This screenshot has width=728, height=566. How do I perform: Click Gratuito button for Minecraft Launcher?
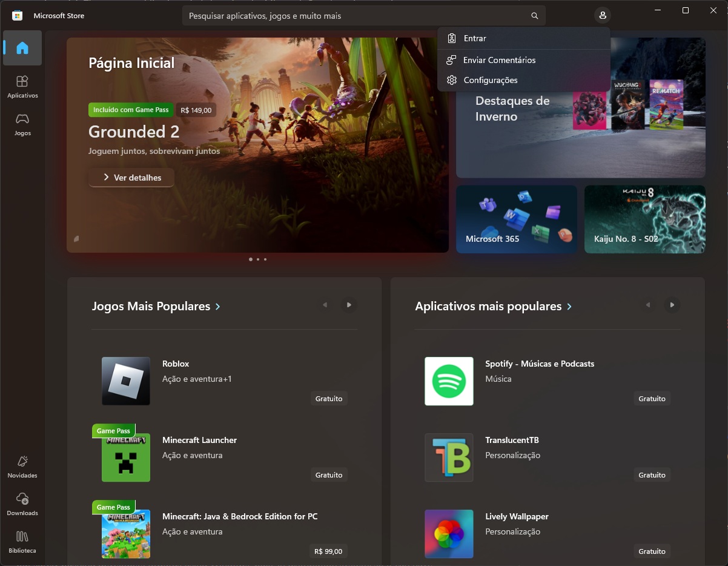click(329, 475)
